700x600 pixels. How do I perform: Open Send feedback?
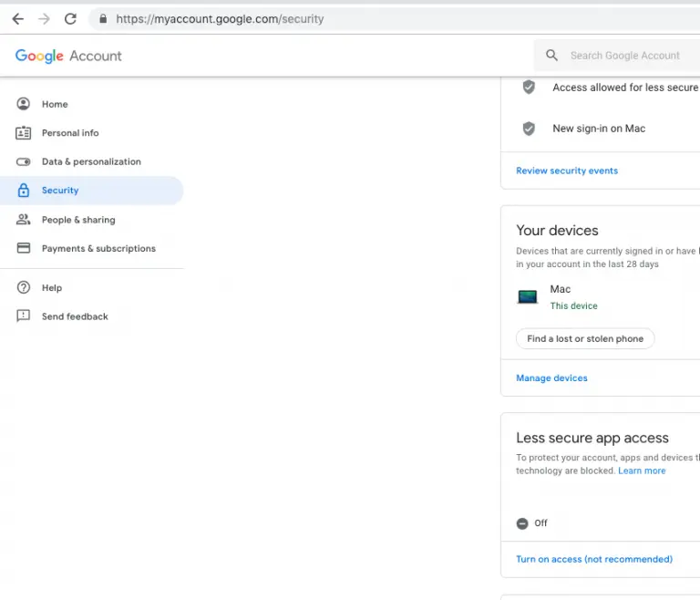coord(75,316)
